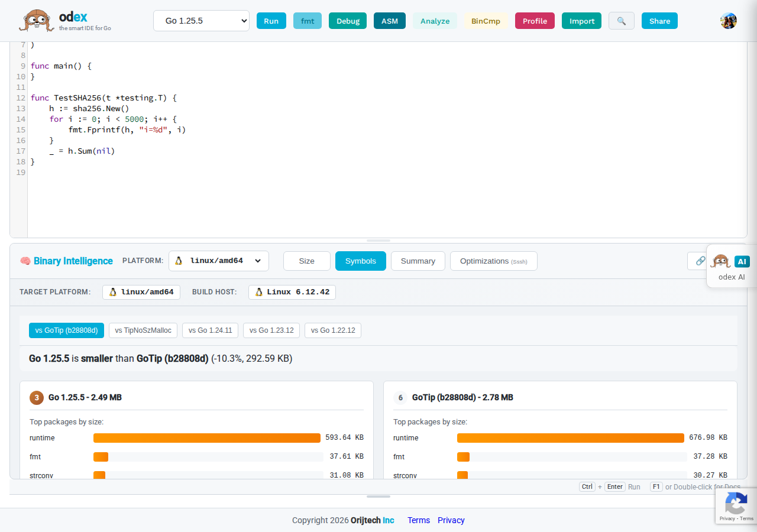757x532 pixels.
Task: Open the Terms page
Action: point(419,520)
